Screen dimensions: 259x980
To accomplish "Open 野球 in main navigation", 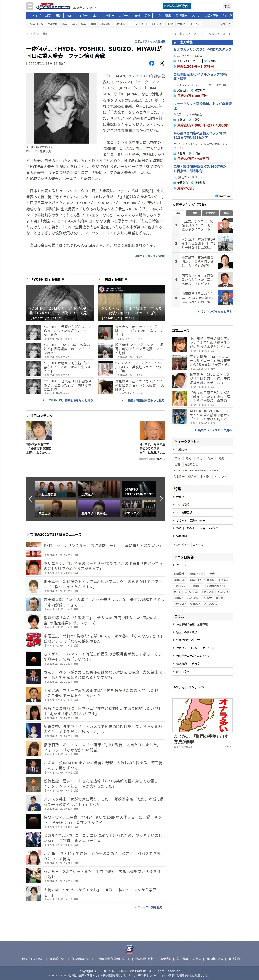I will [58, 16].
